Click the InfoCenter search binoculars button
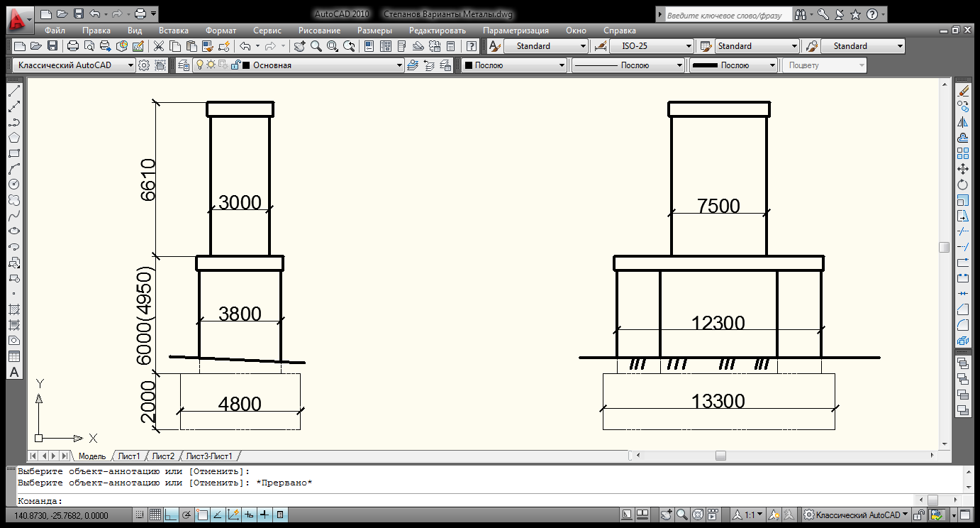 point(801,13)
